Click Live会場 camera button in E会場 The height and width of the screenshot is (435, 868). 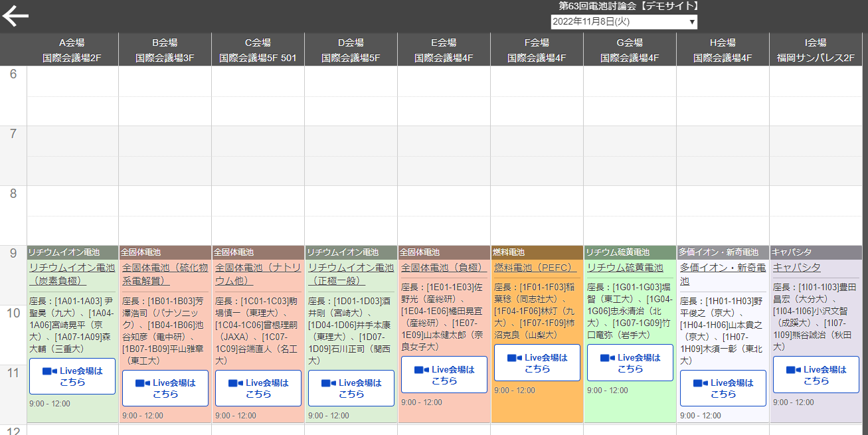click(444, 375)
